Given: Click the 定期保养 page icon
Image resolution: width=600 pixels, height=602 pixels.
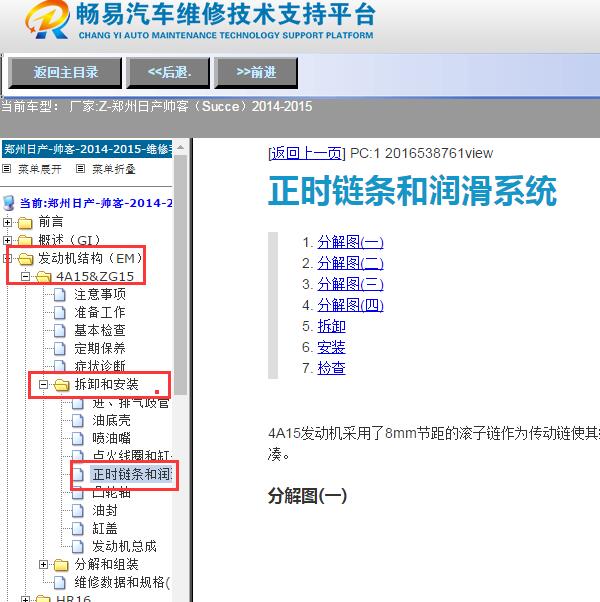Looking at the screenshot, I should [60, 349].
